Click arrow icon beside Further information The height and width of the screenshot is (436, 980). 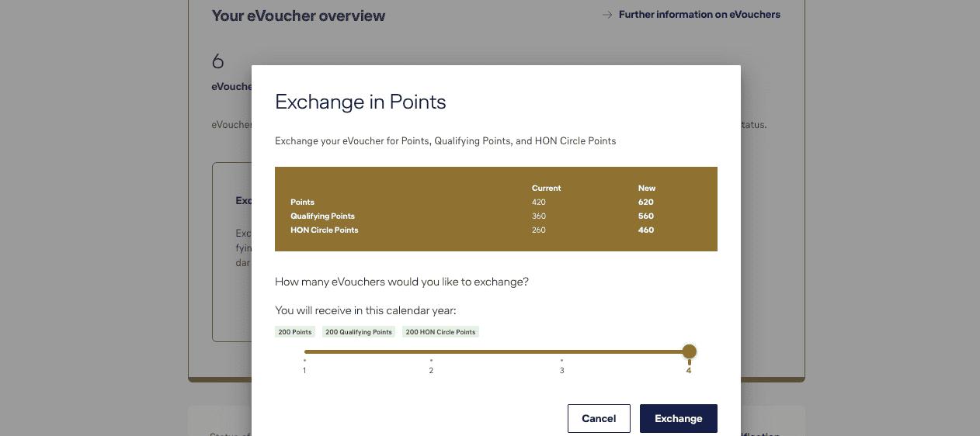click(607, 15)
